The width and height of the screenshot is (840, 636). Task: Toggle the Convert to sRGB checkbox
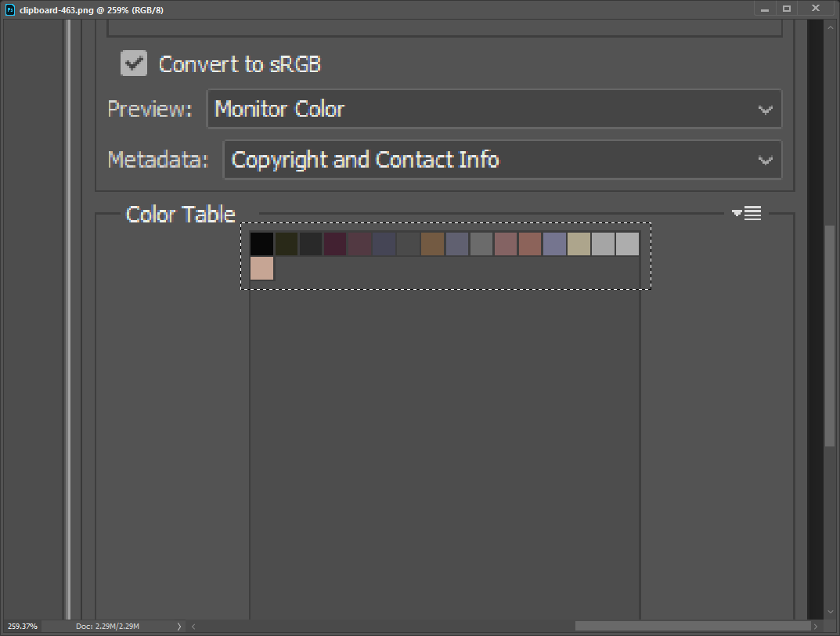(x=134, y=63)
